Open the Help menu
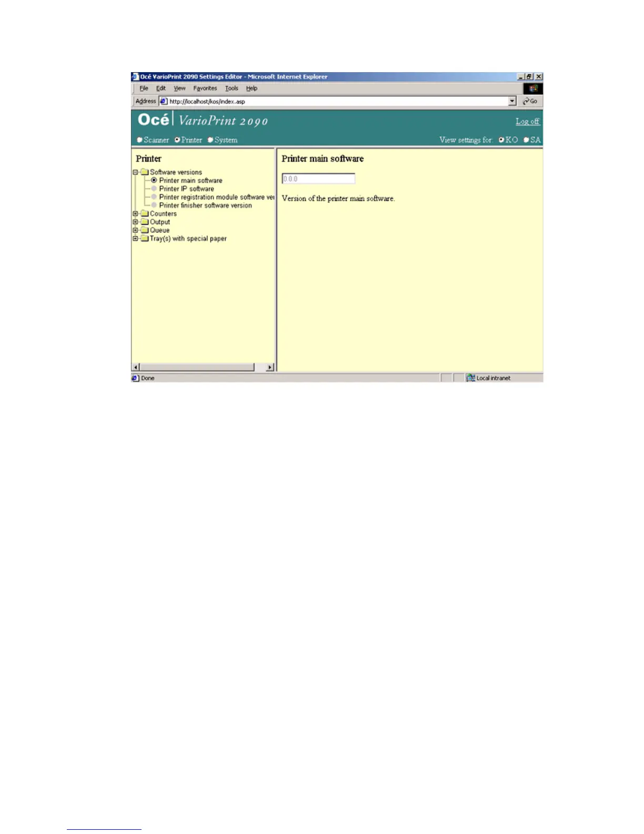This screenshot has width=644, height=834. (x=251, y=88)
